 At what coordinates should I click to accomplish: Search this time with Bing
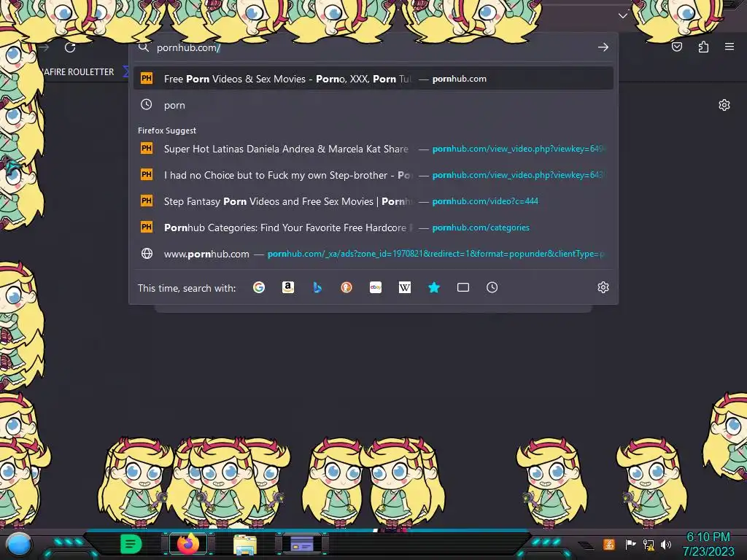click(x=317, y=287)
